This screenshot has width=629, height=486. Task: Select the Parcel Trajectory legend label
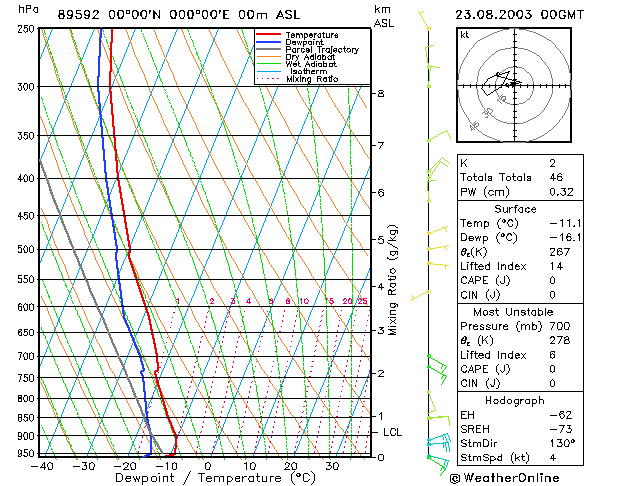[322, 50]
